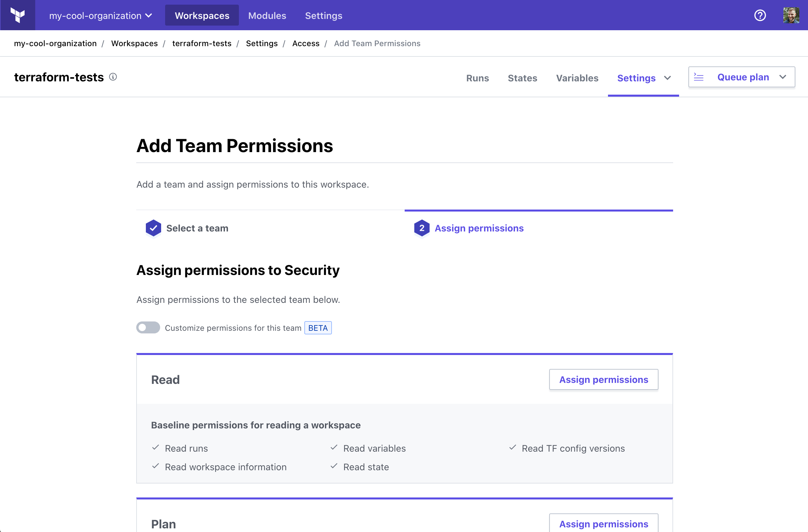Open the help question-mark icon
808x532 pixels.
click(760, 15)
